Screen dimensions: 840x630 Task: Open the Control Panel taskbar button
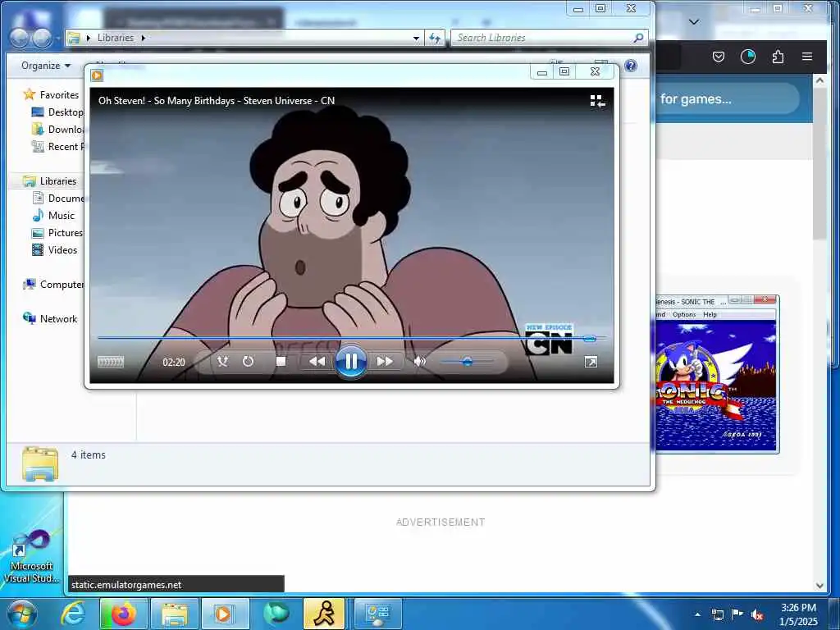pos(377,614)
